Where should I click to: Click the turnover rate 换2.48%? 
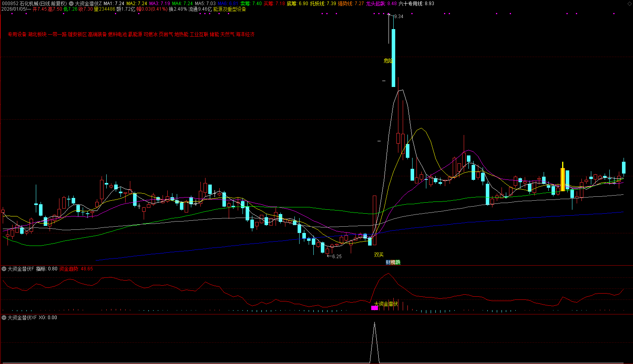(x=178, y=9)
